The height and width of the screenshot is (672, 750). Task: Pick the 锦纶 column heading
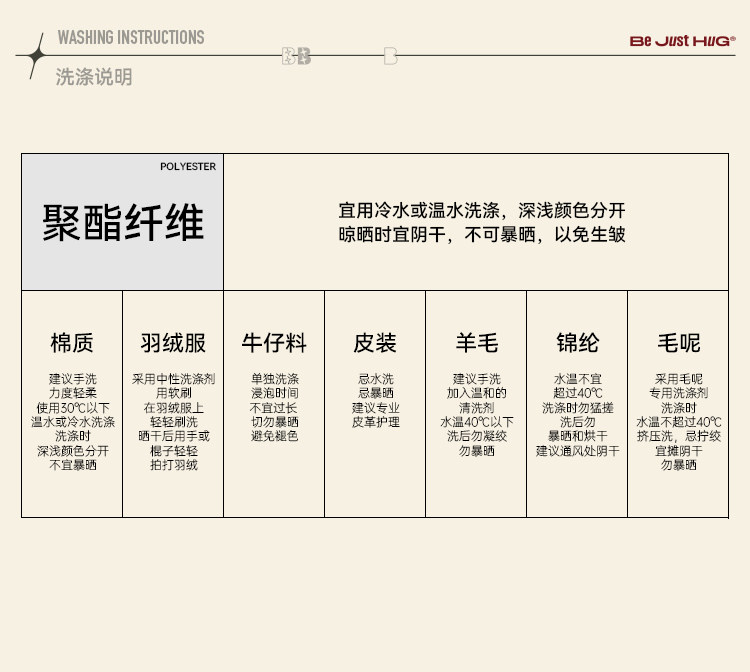(x=577, y=343)
